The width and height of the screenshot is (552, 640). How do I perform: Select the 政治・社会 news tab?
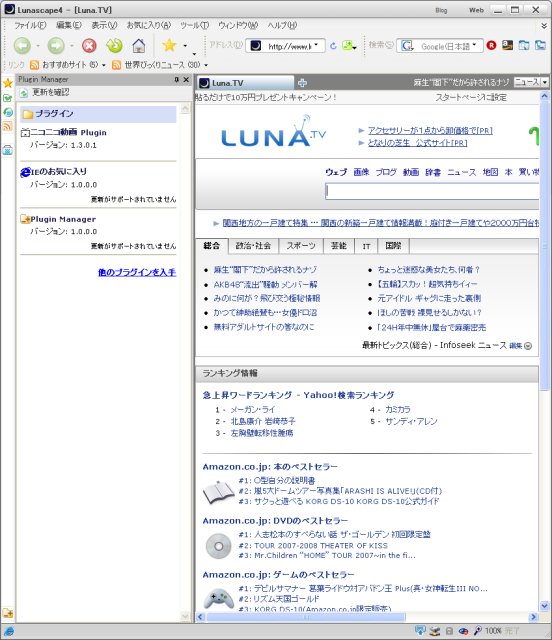(253, 246)
